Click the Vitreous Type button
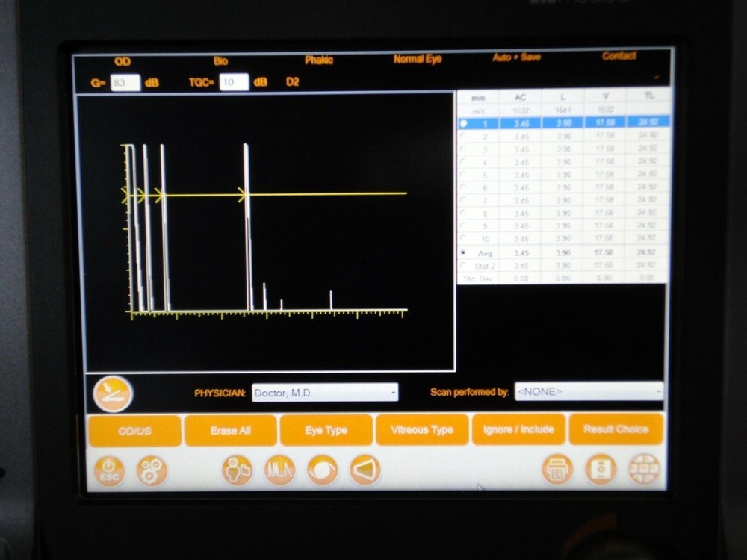 [421, 430]
